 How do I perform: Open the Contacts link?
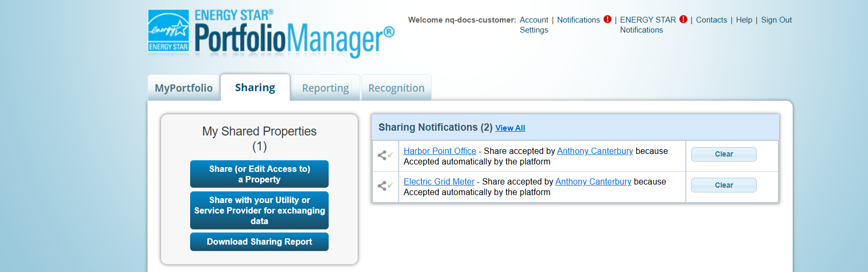712,20
